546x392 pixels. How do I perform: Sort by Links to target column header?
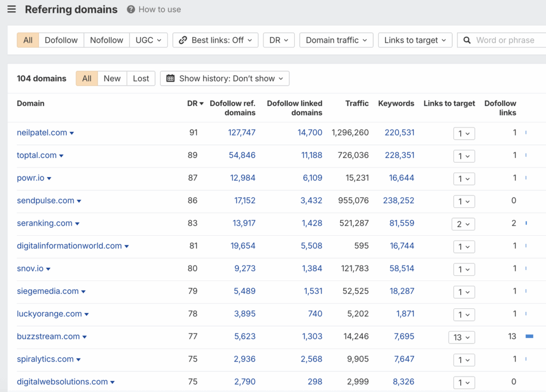pyautogui.click(x=449, y=103)
